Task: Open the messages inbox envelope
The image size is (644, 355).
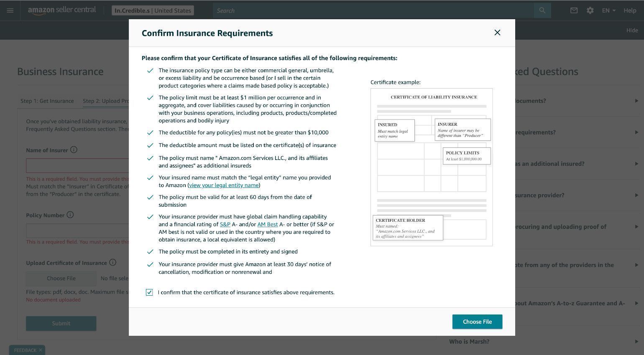Action: 574,10
